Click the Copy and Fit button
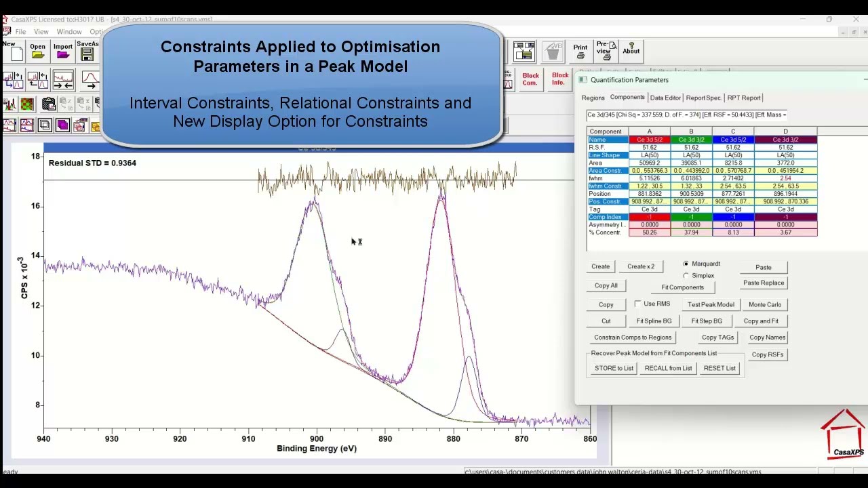This screenshot has height=488, width=868. pos(761,321)
